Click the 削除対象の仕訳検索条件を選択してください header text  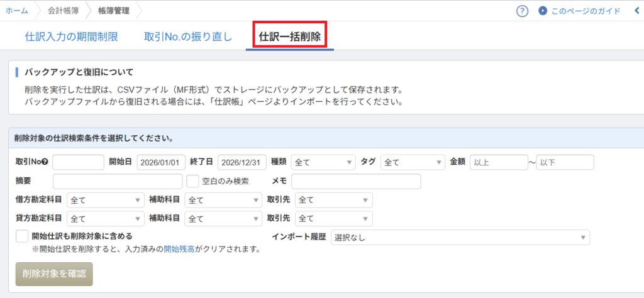point(93,138)
